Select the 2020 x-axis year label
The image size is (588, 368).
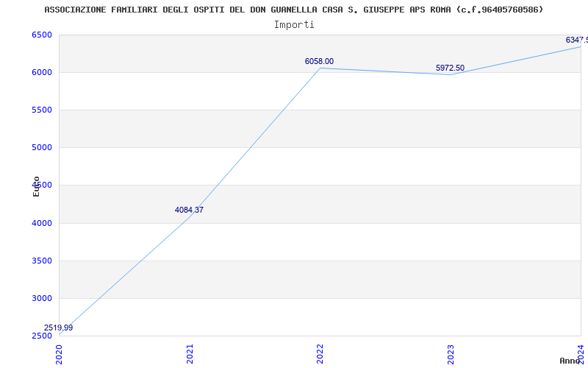[x=60, y=354]
